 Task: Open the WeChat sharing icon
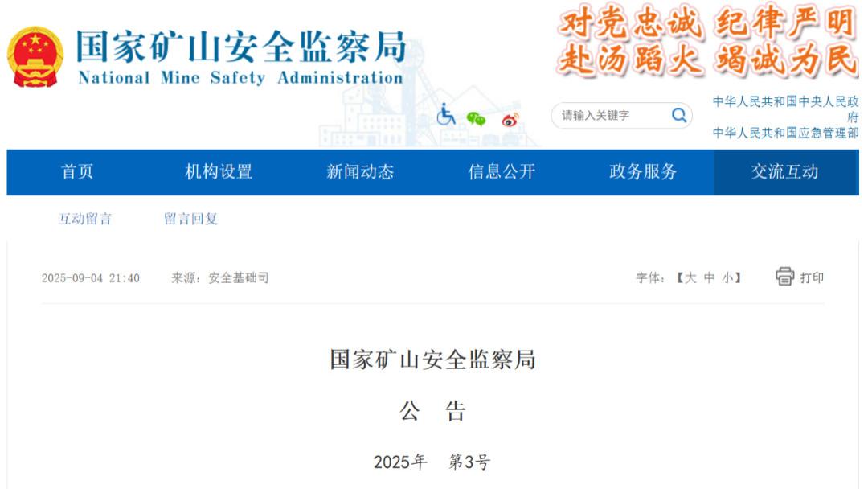(476, 117)
